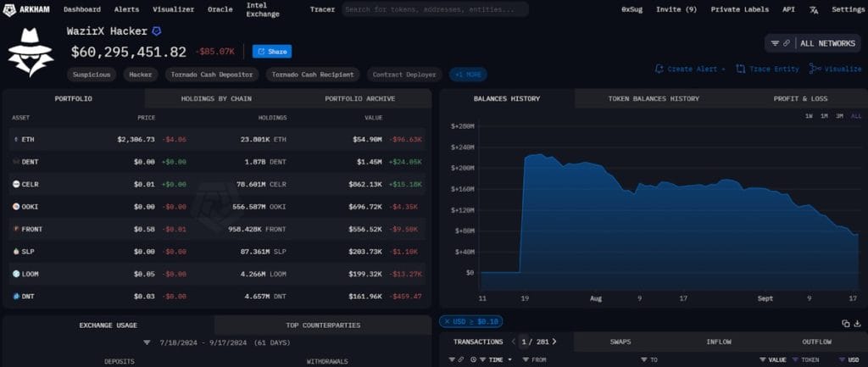The width and height of the screenshot is (868, 367).
Task: Remove the USD ≥ $0.10 filter chip
Action: pos(446,321)
